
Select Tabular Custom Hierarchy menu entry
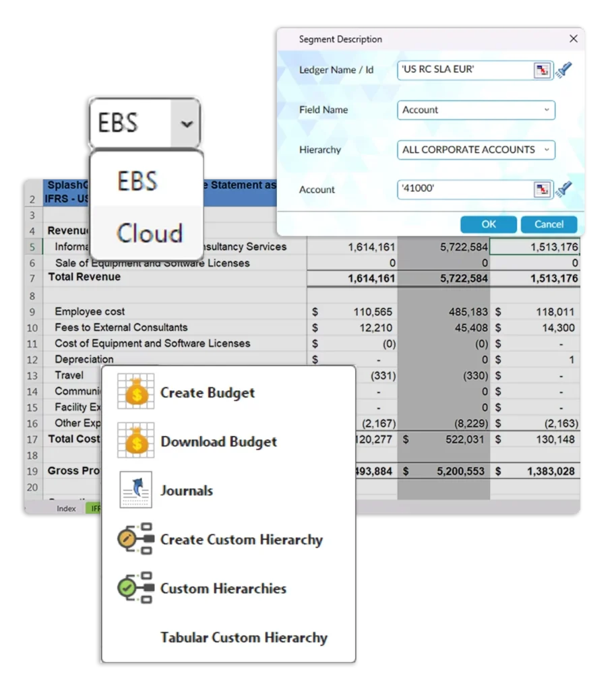tap(243, 637)
